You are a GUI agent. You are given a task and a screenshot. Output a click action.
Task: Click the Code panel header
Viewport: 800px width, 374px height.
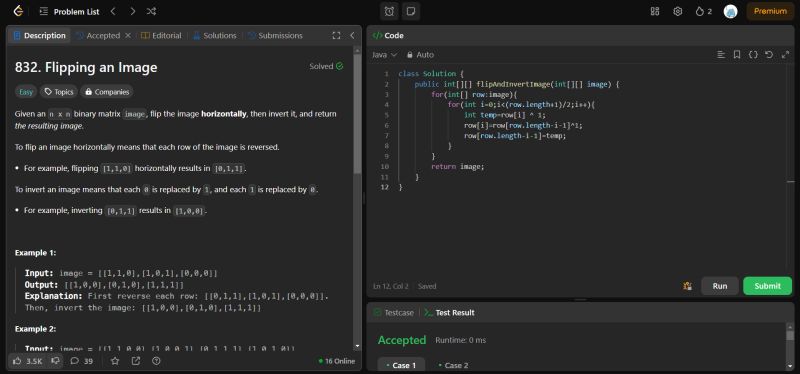(388, 36)
